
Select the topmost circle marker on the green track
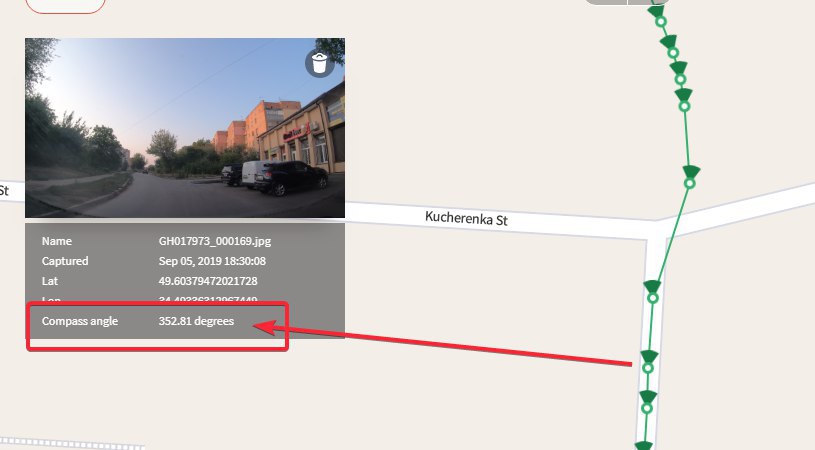point(661,22)
